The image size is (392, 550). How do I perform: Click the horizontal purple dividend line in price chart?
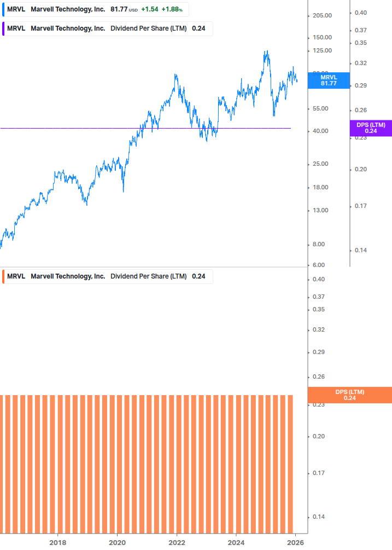pyautogui.click(x=145, y=129)
